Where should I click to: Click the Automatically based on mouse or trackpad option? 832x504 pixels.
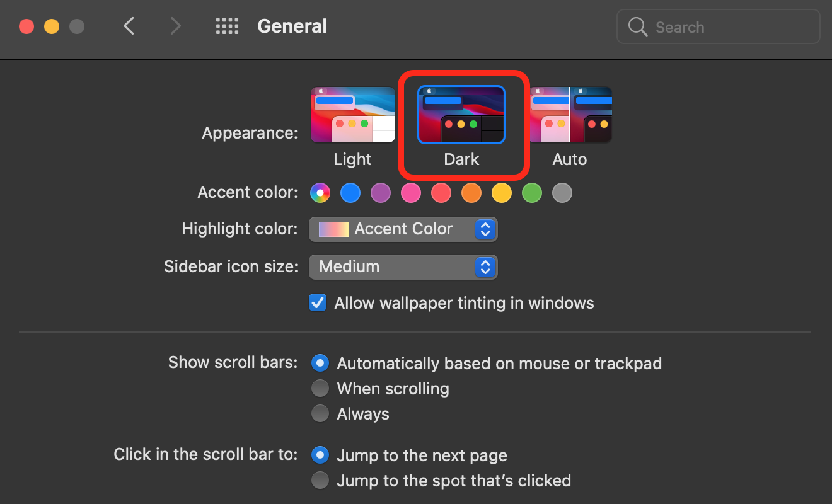coord(320,363)
